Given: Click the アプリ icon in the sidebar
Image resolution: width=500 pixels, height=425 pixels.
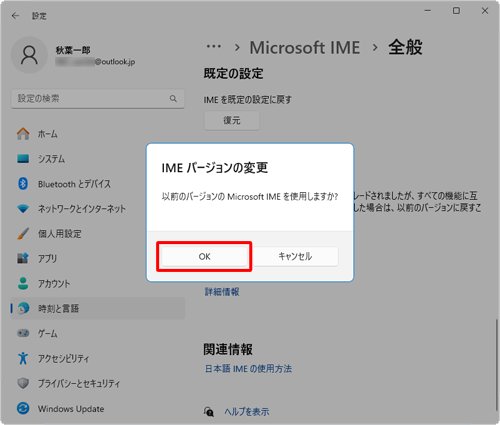Looking at the screenshot, I should point(23,258).
